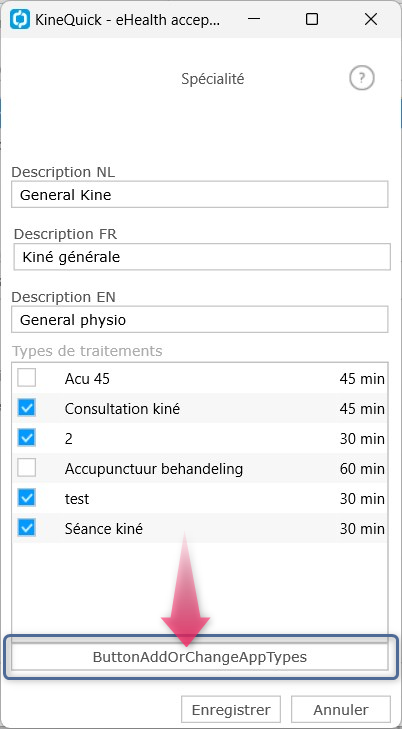Select the Consultation kiné row label
This screenshot has height=729, width=402.
(122, 409)
